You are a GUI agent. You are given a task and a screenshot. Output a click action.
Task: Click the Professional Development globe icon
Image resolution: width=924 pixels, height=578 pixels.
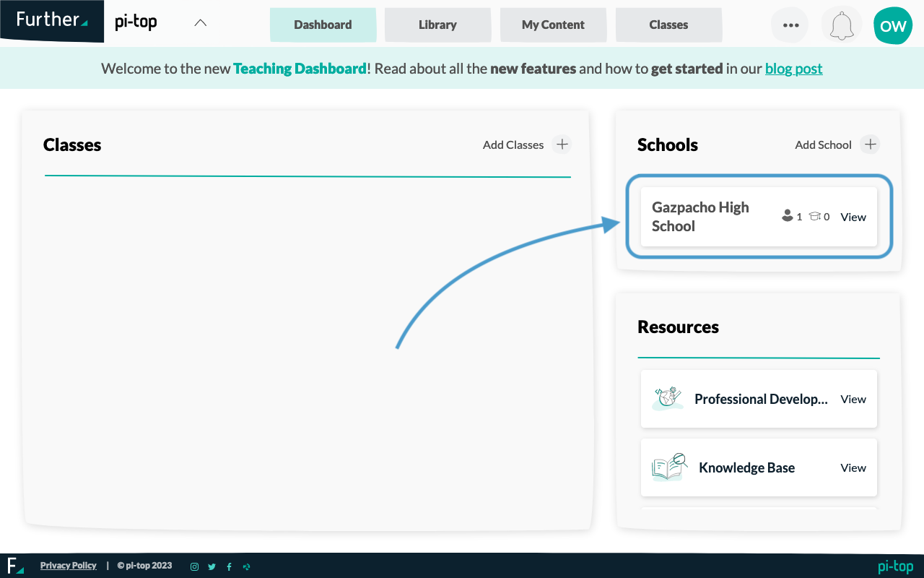668,399
